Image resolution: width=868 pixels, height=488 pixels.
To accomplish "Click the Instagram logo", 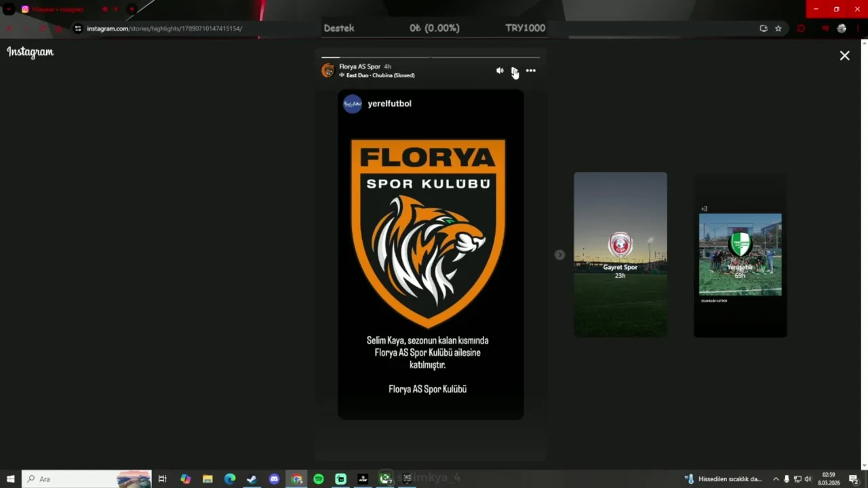I will pyautogui.click(x=30, y=52).
